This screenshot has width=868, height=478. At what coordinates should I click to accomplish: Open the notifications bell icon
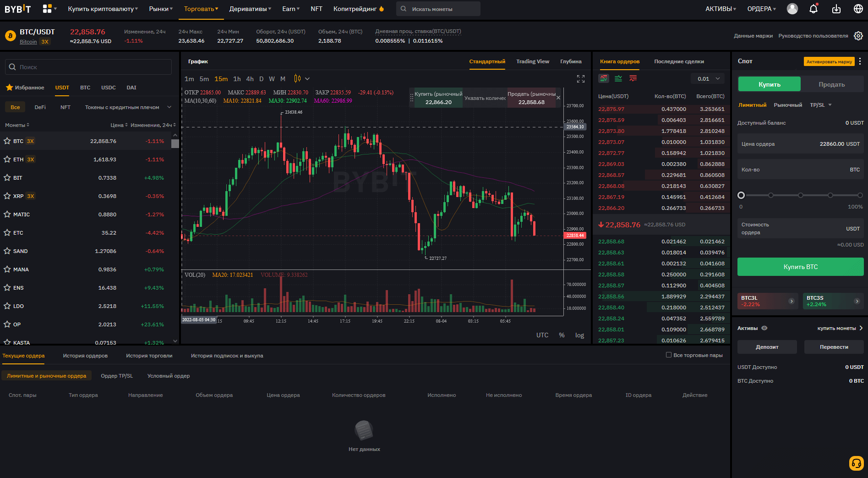pos(813,9)
